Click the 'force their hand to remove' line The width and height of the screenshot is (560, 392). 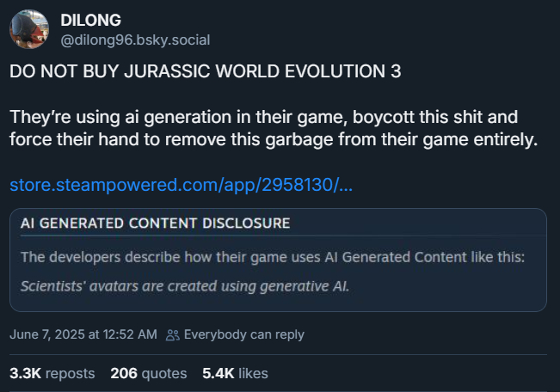pos(272,138)
